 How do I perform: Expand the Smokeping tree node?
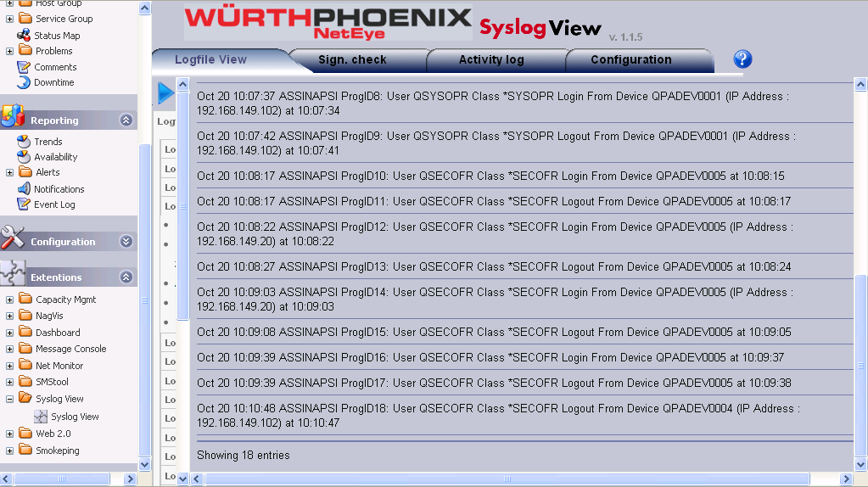pos(9,451)
